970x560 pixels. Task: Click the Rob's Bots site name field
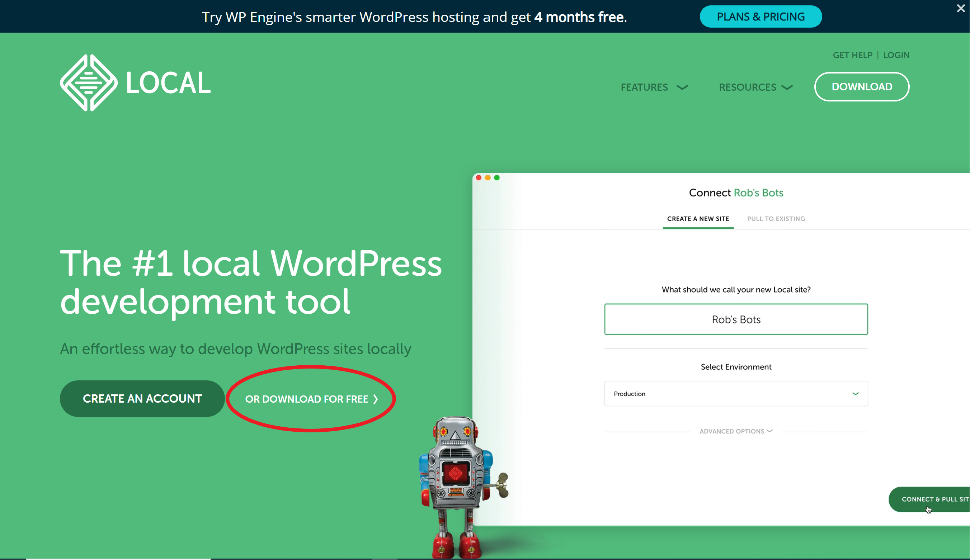[736, 319]
